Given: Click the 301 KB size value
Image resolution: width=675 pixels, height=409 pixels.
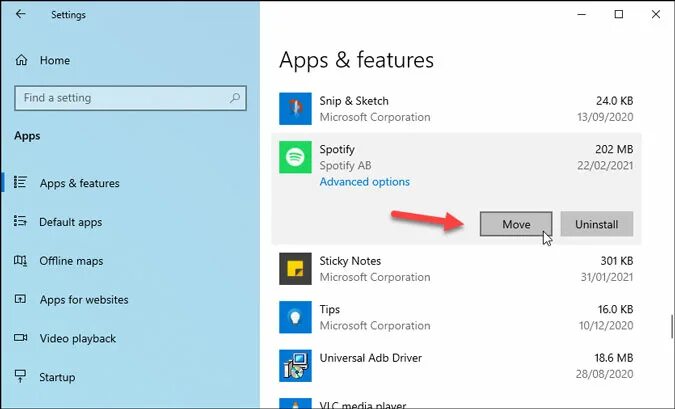Looking at the screenshot, I should coord(616,261).
